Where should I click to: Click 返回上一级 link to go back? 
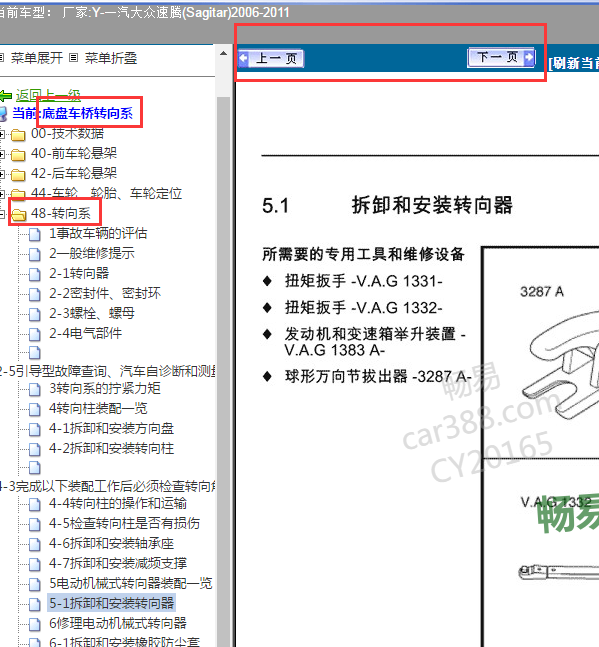click(48, 95)
